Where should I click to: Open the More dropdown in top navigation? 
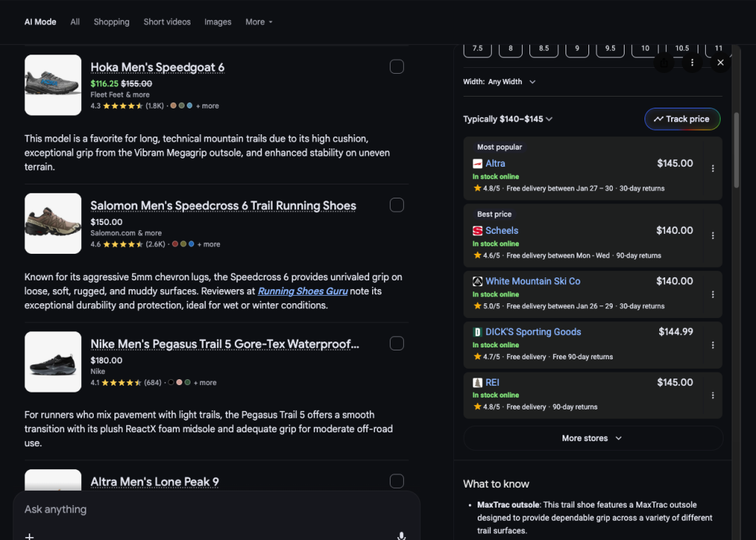click(x=259, y=22)
